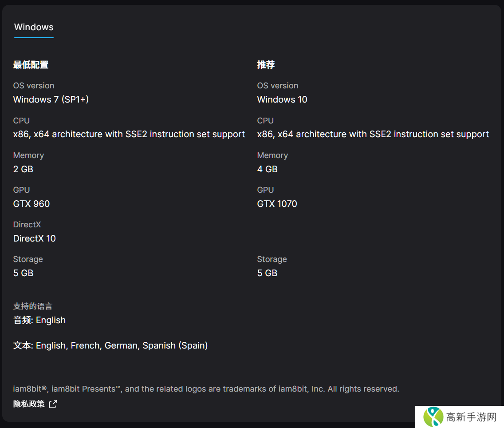Click the iam8bit trademark notice text
Image resolution: width=504 pixels, height=428 pixels.
click(x=206, y=389)
